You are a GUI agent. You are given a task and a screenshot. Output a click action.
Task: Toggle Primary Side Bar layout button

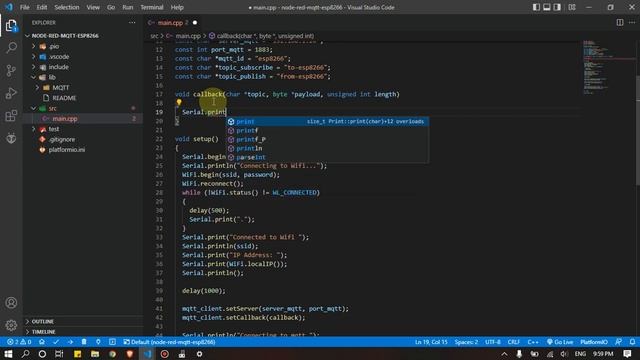point(536,7)
